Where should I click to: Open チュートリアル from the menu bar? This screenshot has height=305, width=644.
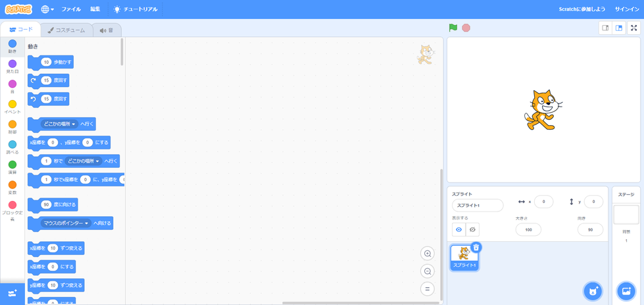[136, 9]
